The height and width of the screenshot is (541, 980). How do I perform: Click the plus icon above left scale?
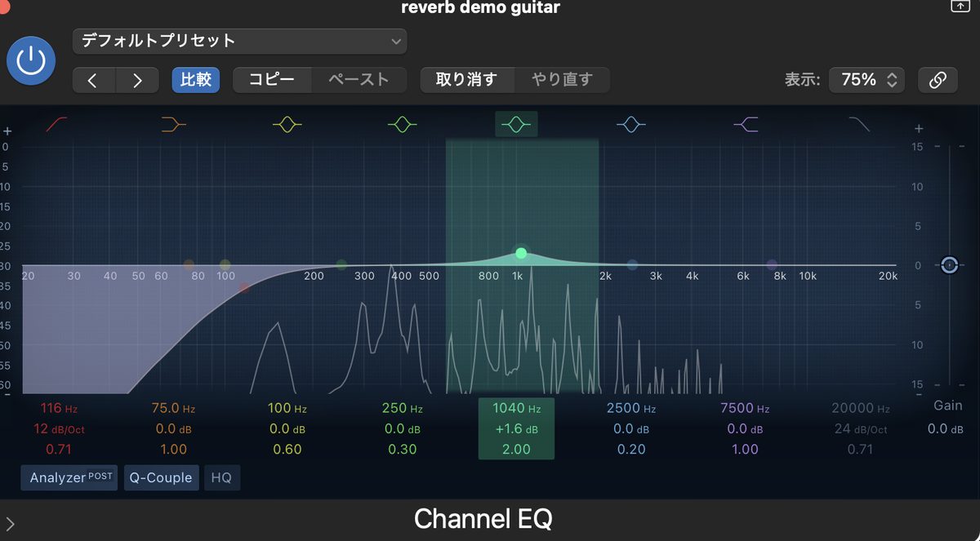(7, 131)
